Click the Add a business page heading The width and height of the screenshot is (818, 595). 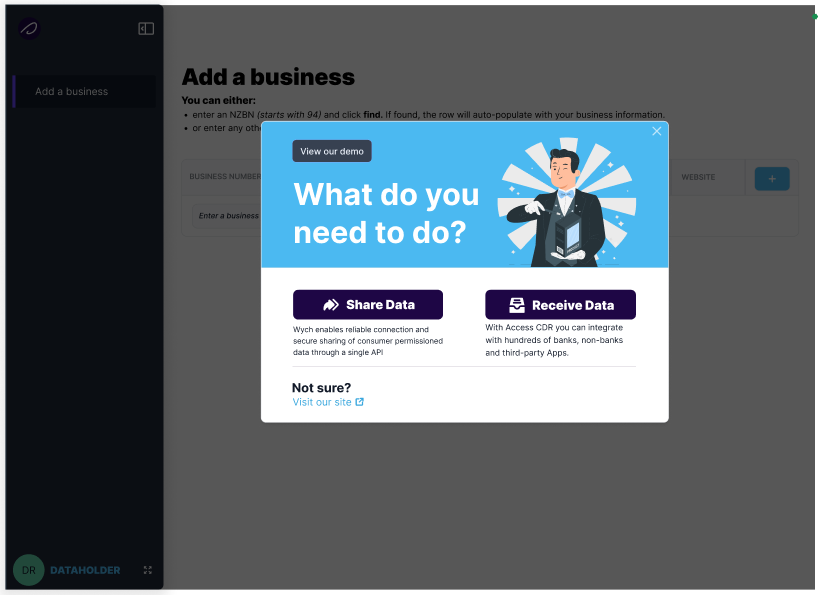coord(268,77)
